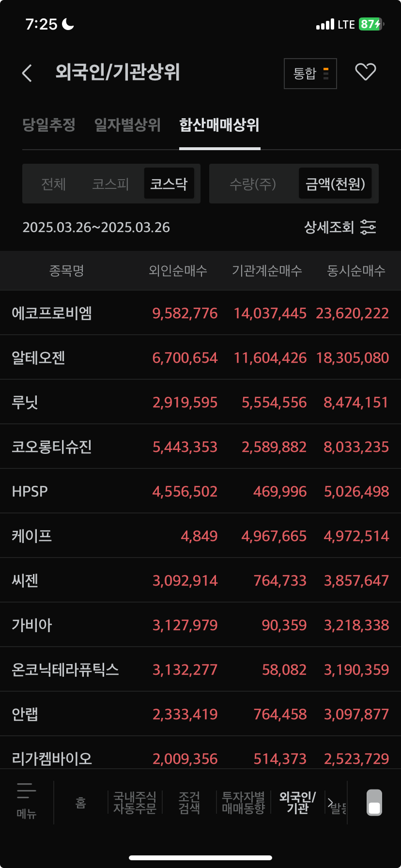This screenshot has height=868, width=401.
Task: Select 전체 market filter
Action: click(53, 184)
